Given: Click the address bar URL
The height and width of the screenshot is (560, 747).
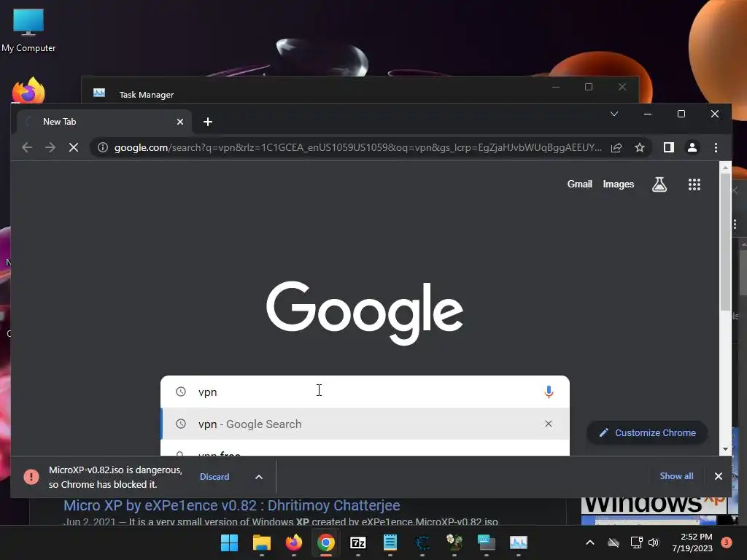Looking at the screenshot, I should 357,147.
